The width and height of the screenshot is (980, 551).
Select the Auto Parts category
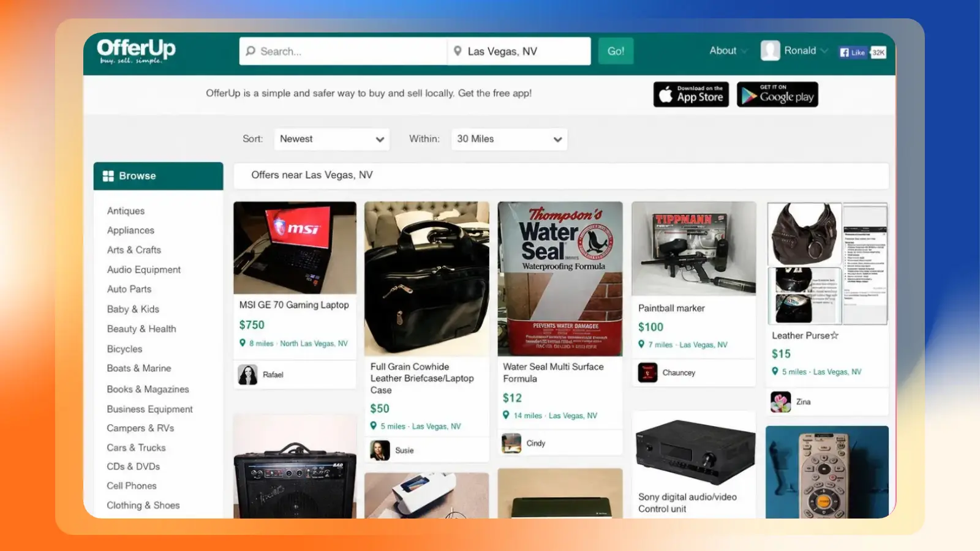[129, 289]
